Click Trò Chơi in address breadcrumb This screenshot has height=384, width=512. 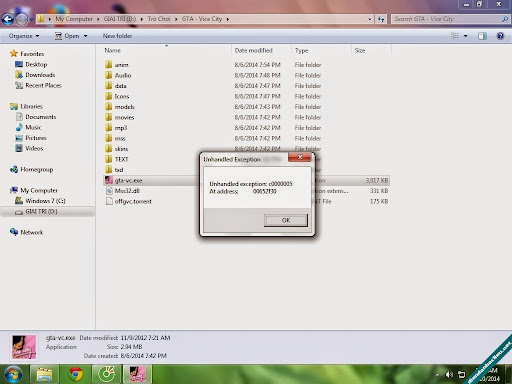(x=159, y=19)
